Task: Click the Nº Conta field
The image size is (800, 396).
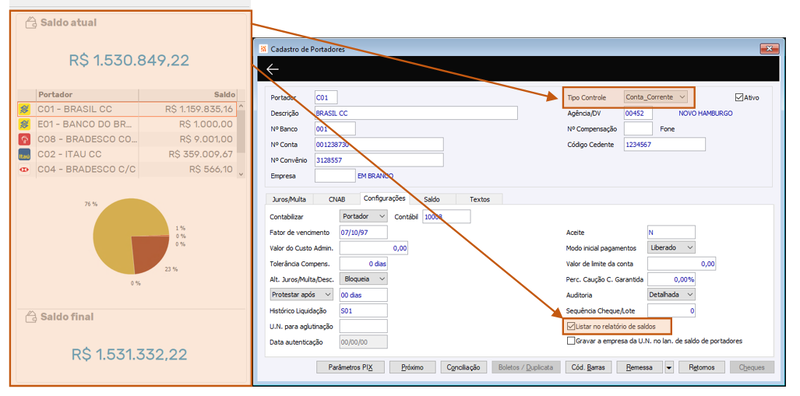Action: (379, 144)
